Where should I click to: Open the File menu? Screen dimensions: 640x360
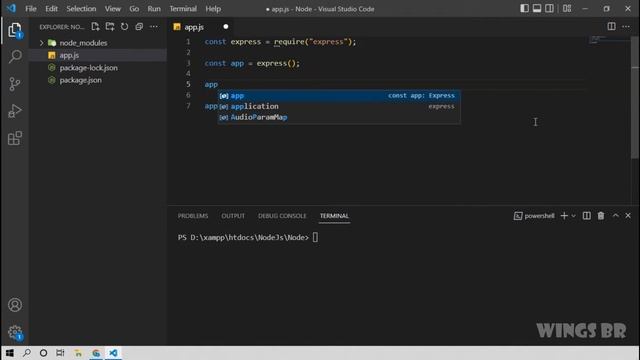click(31, 9)
